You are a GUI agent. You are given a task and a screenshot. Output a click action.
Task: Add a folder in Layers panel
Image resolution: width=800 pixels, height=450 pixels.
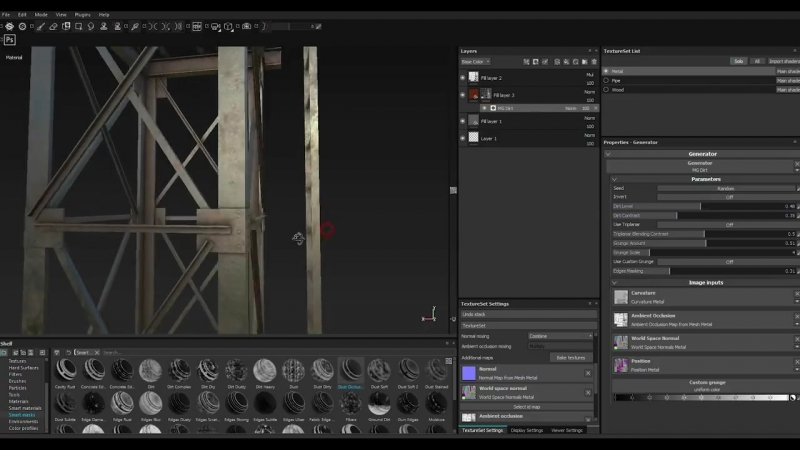(585, 62)
